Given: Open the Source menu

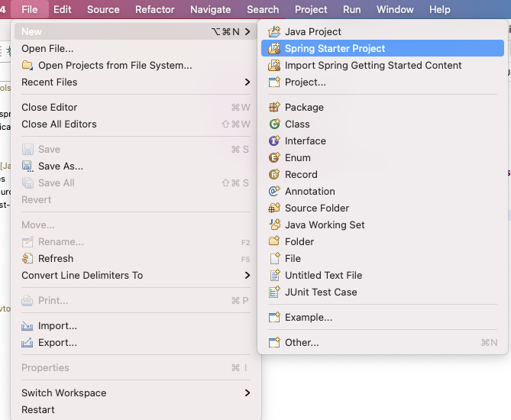Looking at the screenshot, I should 103,9.
